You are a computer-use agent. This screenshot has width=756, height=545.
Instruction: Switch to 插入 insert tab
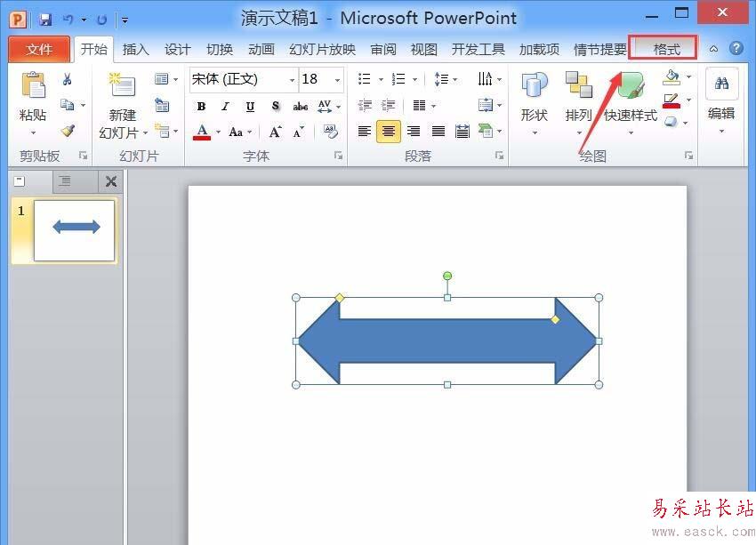pyautogui.click(x=135, y=49)
